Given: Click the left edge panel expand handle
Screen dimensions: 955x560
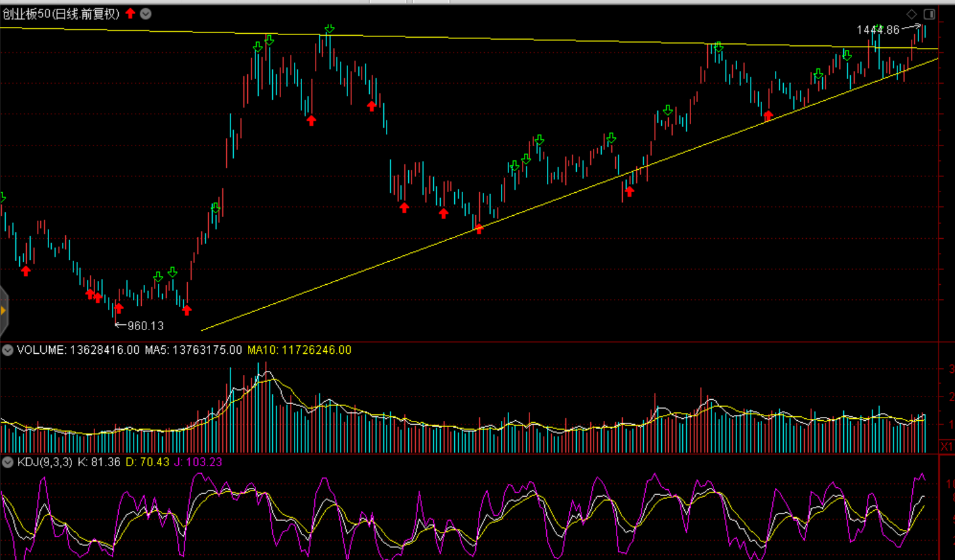Looking at the screenshot, I should [3, 311].
